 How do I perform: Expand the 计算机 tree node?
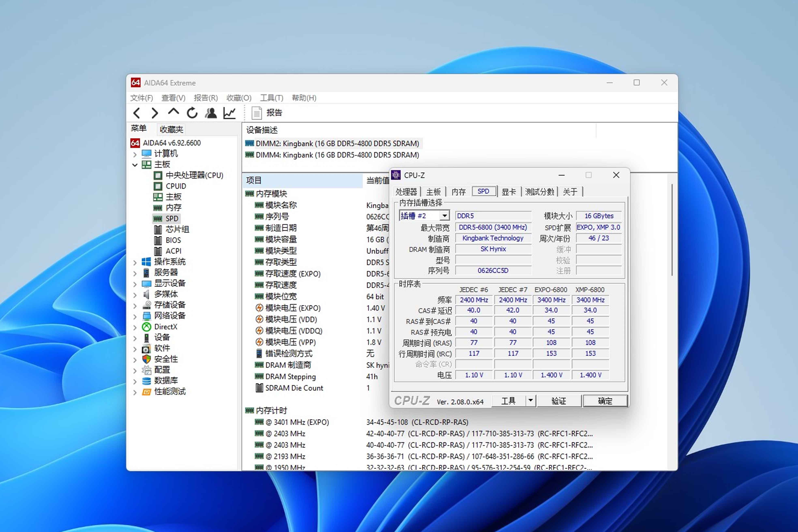tap(135, 154)
